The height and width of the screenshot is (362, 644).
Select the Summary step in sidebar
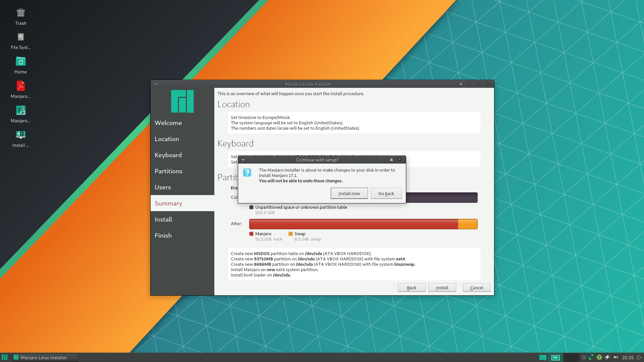tap(182, 203)
